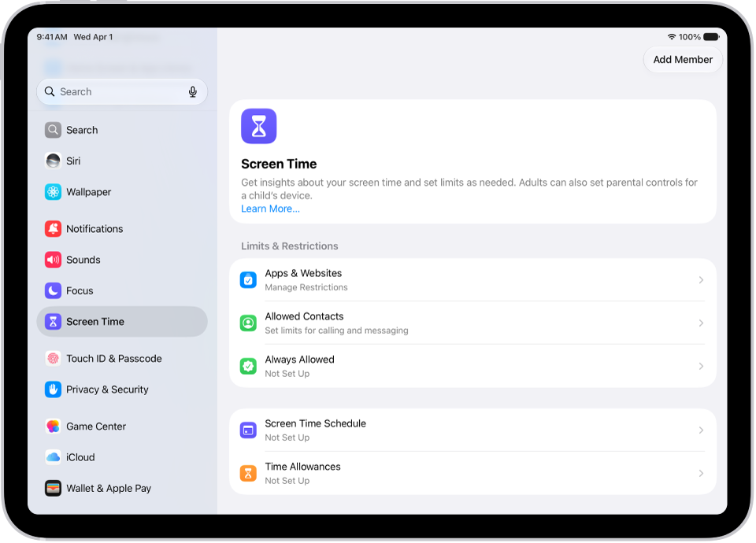
Task: Tap Not Set Up under Always Allowed
Action: [x=287, y=373]
